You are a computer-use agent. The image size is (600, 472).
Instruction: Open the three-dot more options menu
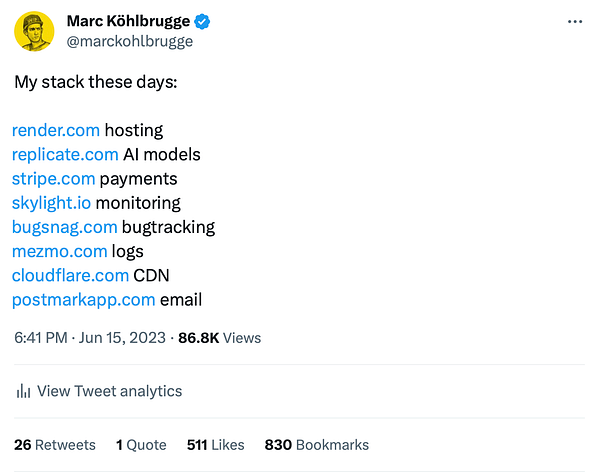click(x=575, y=22)
